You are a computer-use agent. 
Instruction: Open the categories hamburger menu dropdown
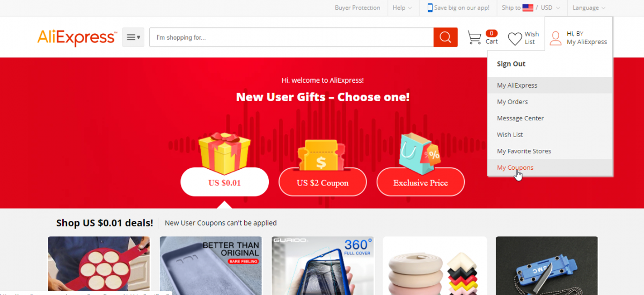(133, 37)
